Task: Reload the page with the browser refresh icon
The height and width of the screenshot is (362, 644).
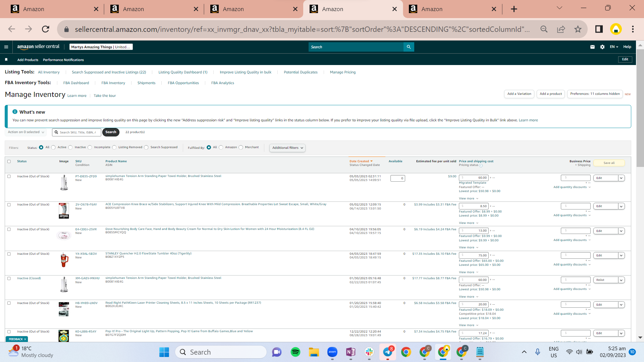Action: pos(46,29)
